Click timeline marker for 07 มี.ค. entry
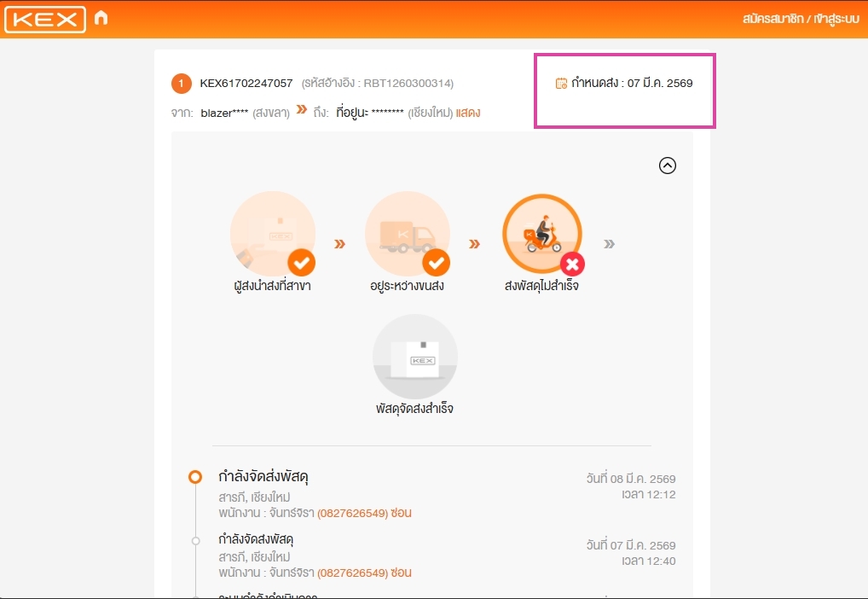The image size is (868, 599). pos(195,541)
